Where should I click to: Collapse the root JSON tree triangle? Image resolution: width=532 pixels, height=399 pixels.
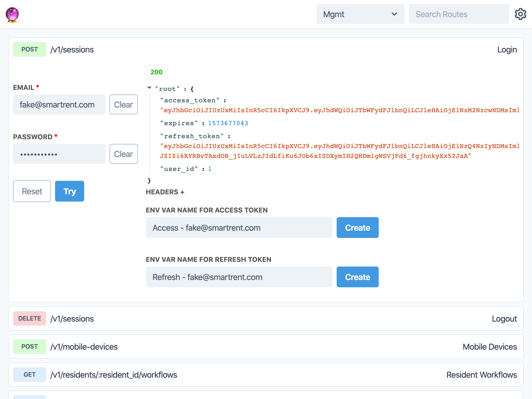[x=149, y=88]
